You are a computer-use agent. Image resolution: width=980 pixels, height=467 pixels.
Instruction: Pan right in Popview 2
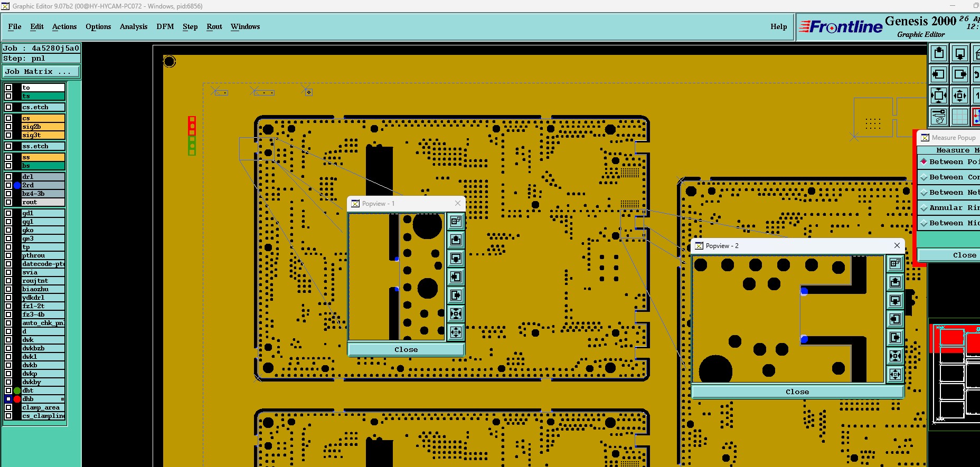[x=895, y=337]
